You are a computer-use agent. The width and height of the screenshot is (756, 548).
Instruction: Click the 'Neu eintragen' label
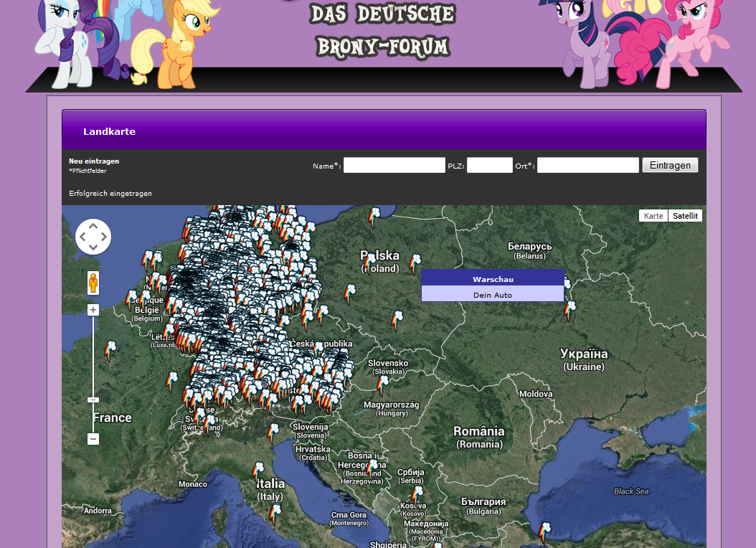coord(94,161)
